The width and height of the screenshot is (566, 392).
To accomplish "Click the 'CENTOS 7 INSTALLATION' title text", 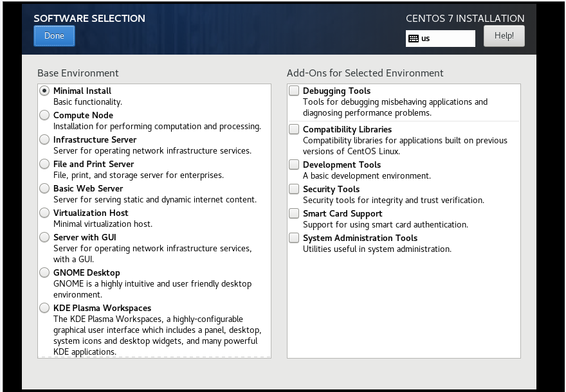I will pyautogui.click(x=465, y=19).
